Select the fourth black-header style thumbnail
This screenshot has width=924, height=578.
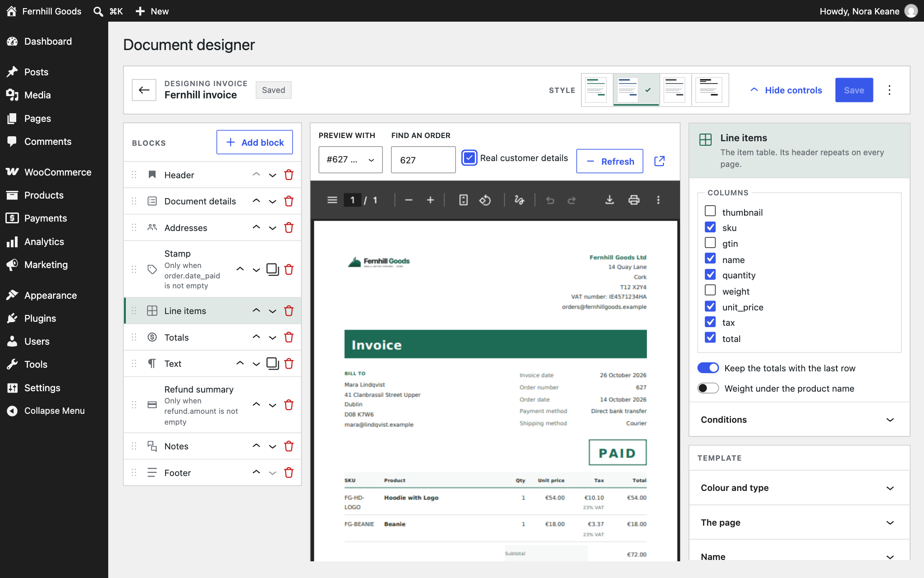[709, 90]
